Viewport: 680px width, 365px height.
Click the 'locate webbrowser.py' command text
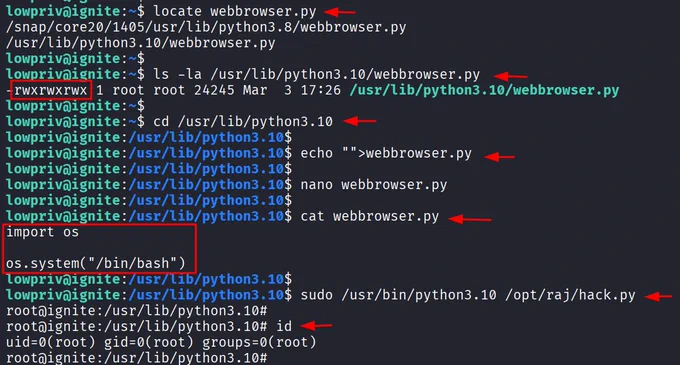[235, 11]
